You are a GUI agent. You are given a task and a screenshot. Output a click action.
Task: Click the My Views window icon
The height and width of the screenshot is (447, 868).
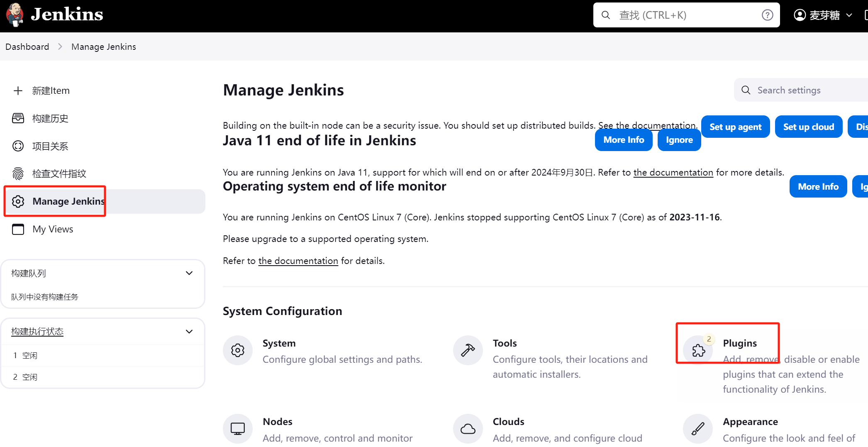tap(18, 229)
